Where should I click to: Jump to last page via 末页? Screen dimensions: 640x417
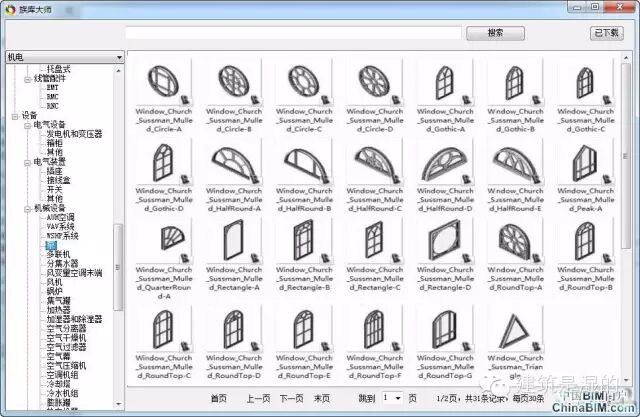pyautogui.click(x=322, y=398)
